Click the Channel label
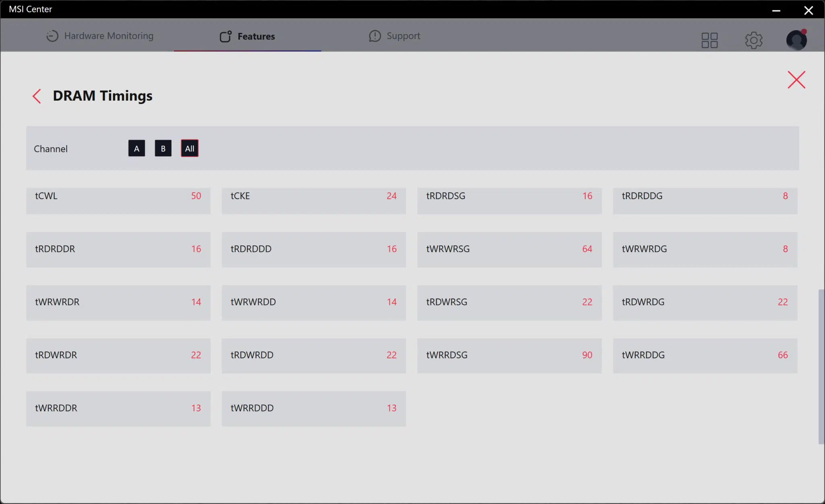This screenshot has width=825, height=504. 51,149
